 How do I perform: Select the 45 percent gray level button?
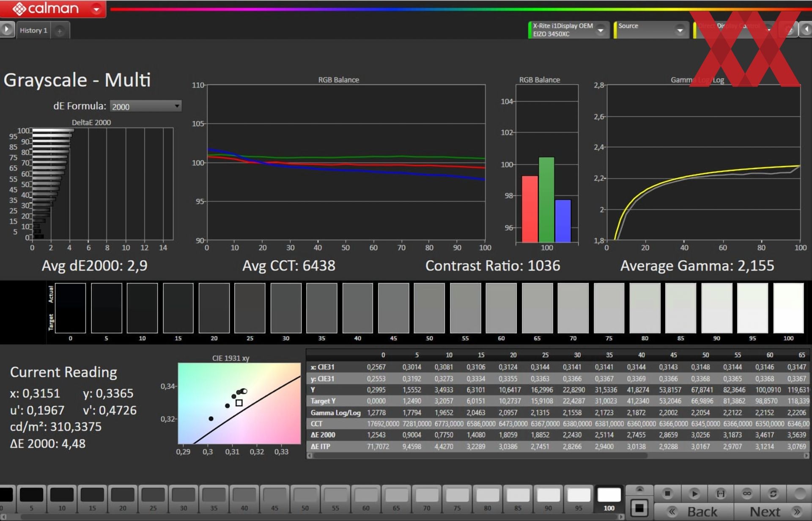point(275,499)
